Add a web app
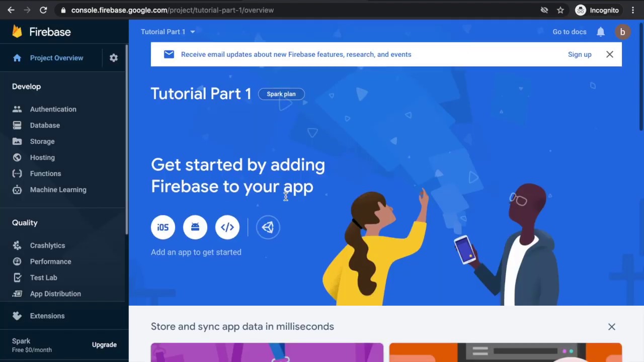Screen dimensions: 644x362 point(227,227)
